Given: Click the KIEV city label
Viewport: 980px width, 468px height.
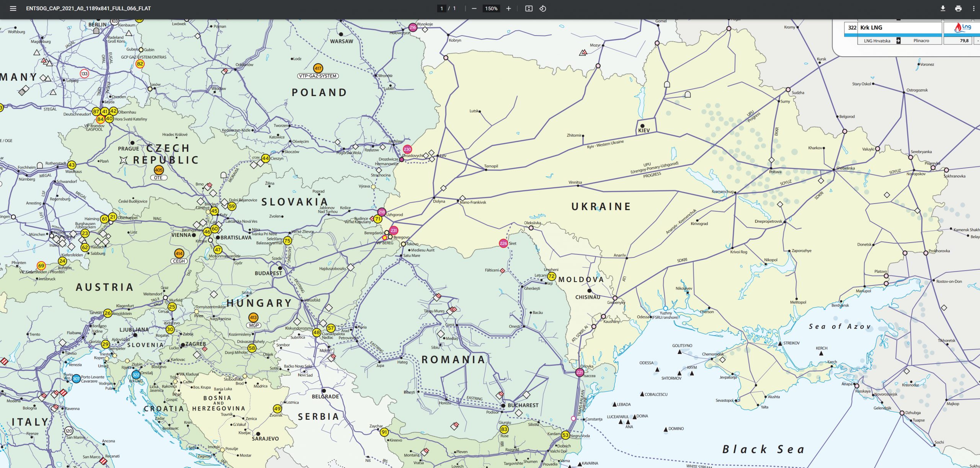Looking at the screenshot, I should 644,130.
